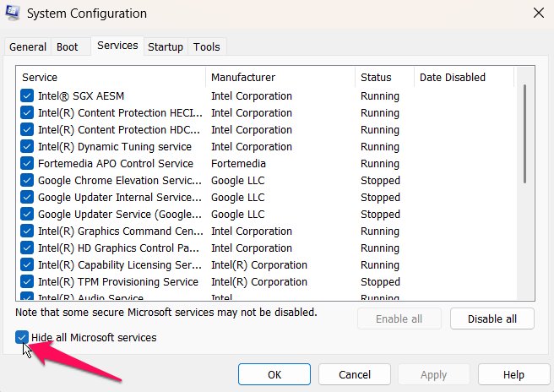Toggle Intel(R) Dynamic Tuning service checkbox
Viewport: 554px width, 392px height.
(x=27, y=147)
